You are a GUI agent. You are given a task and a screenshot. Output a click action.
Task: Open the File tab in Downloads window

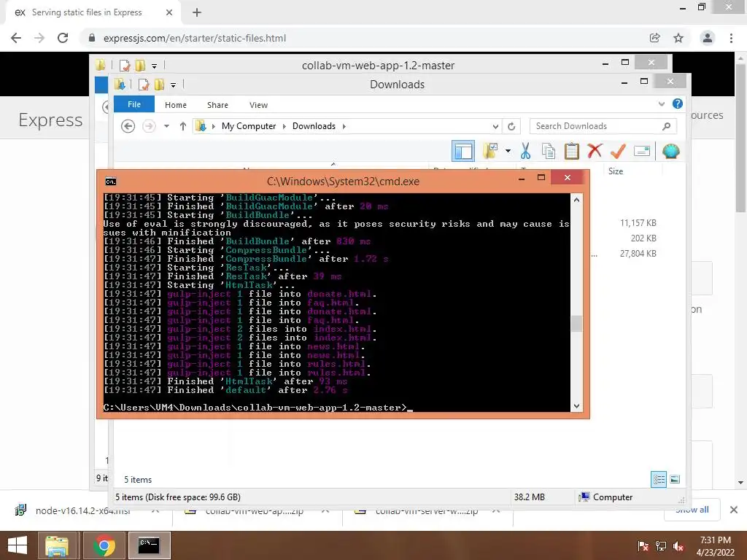134,104
